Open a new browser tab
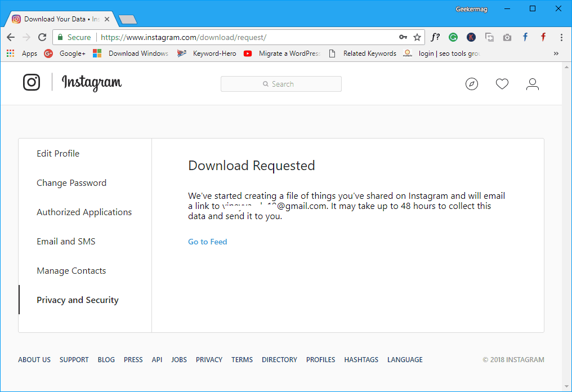The height and width of the screenshot is (392, 572). point(128,19)
